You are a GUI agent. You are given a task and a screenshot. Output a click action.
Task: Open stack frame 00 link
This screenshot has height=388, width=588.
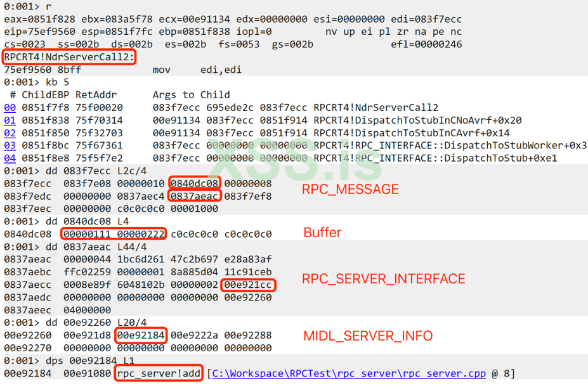10,108
